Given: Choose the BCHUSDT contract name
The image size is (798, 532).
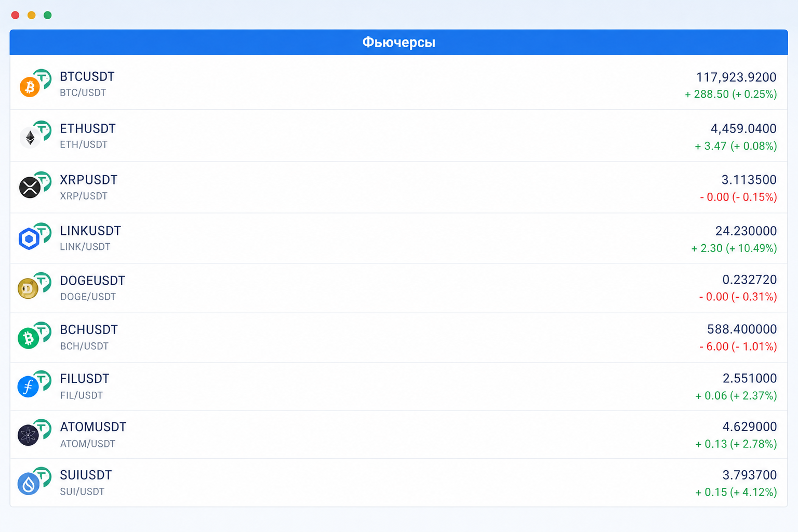Looking at the screenshot, I should pos(89,329).
